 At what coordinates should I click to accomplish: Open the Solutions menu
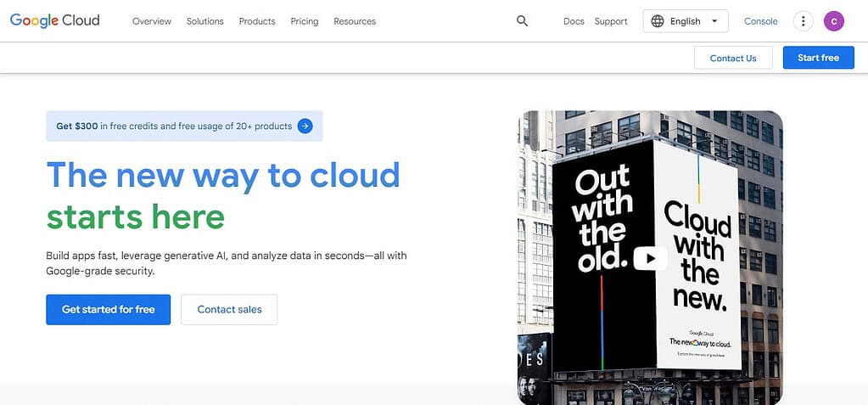click(204, 21)
